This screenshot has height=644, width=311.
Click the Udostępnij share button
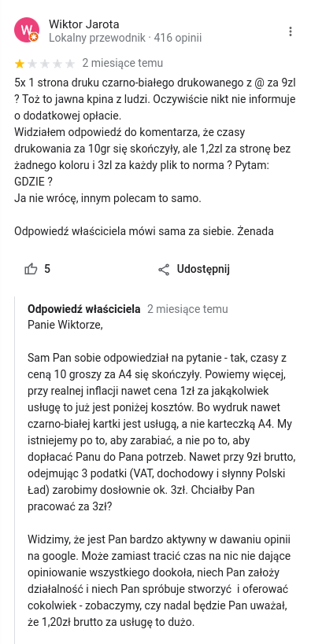pos(194,270)
